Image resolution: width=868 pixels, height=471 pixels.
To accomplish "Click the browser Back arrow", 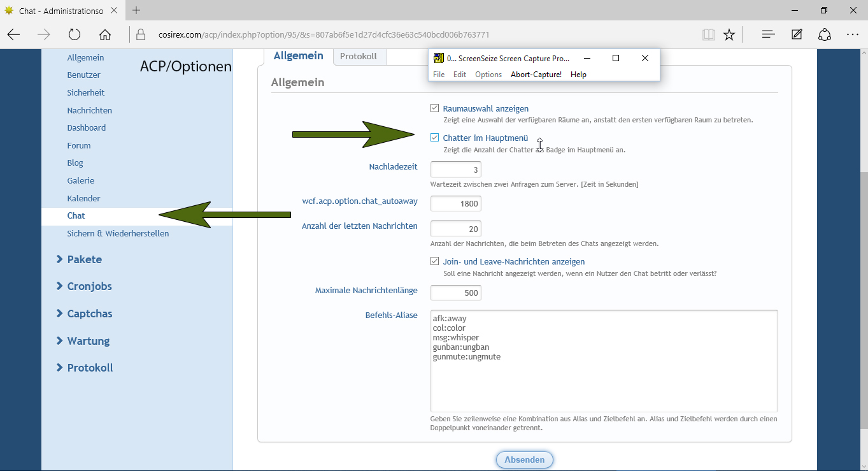I will 13,35.
